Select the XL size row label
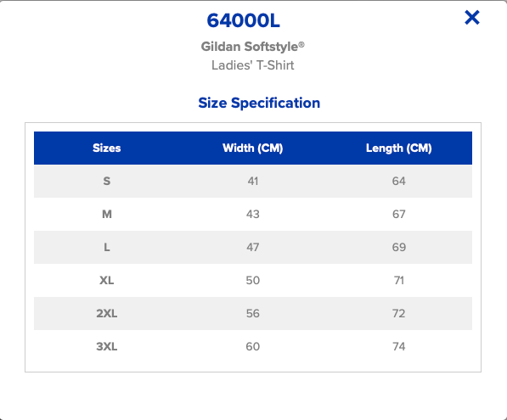The height and width of the screenshot is (420, 507). 107,280
